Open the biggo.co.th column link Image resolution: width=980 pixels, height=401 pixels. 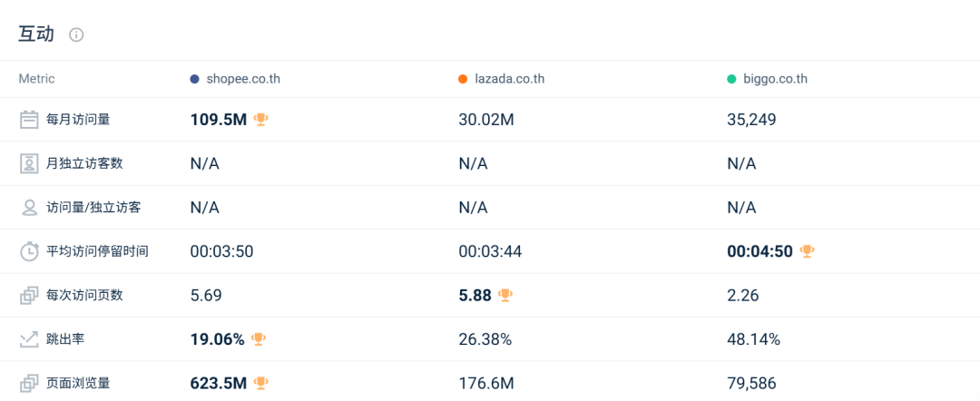coord(774,79)
